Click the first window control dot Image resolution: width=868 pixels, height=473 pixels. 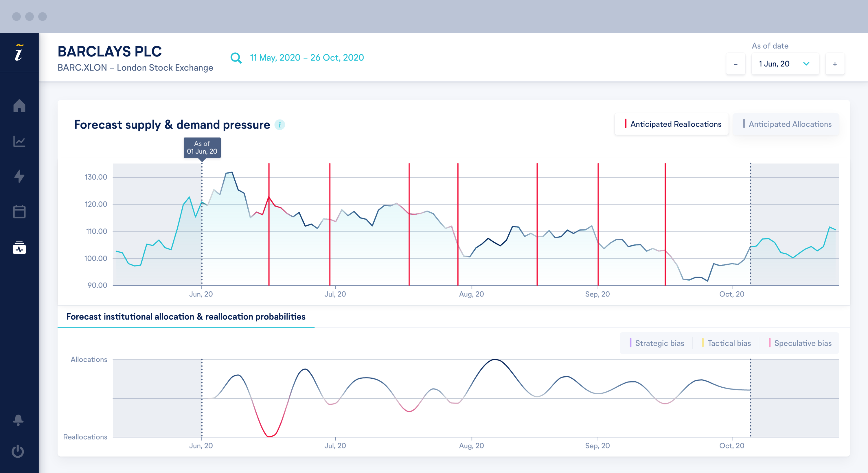16,16
